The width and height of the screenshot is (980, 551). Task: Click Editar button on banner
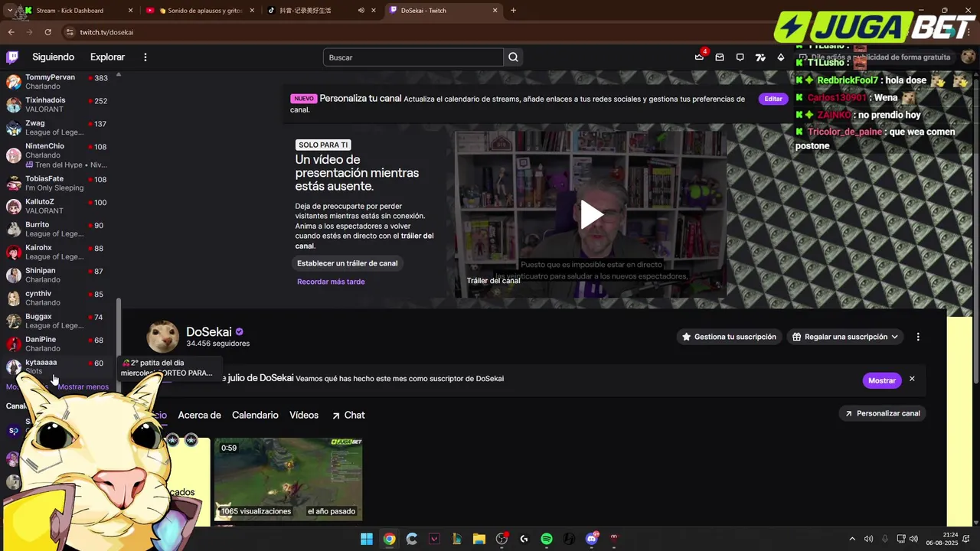click(773, 99)
